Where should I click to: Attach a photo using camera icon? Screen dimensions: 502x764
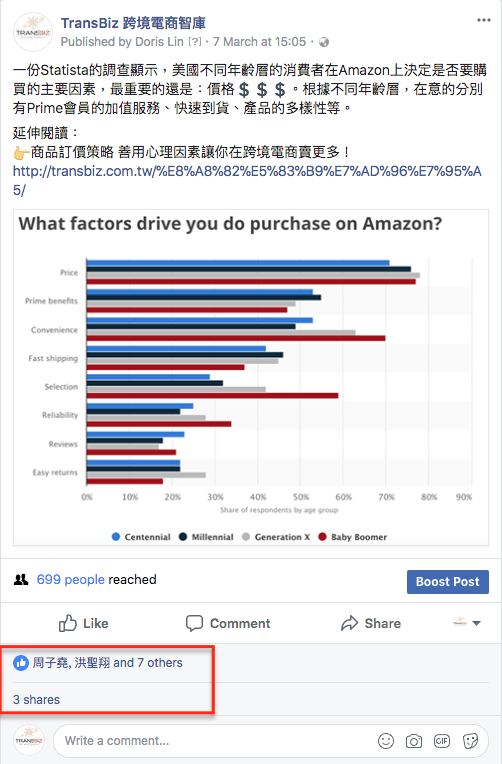[x=414, y=741]
